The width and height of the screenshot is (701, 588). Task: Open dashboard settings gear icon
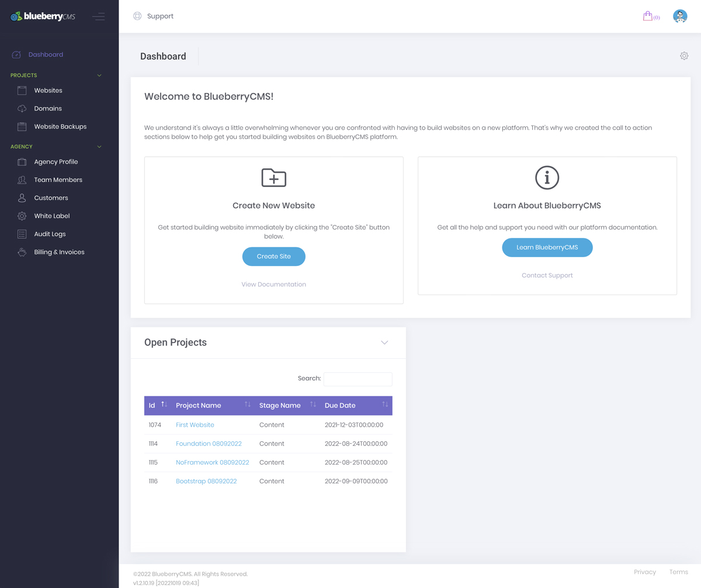[x=684, y=56]
